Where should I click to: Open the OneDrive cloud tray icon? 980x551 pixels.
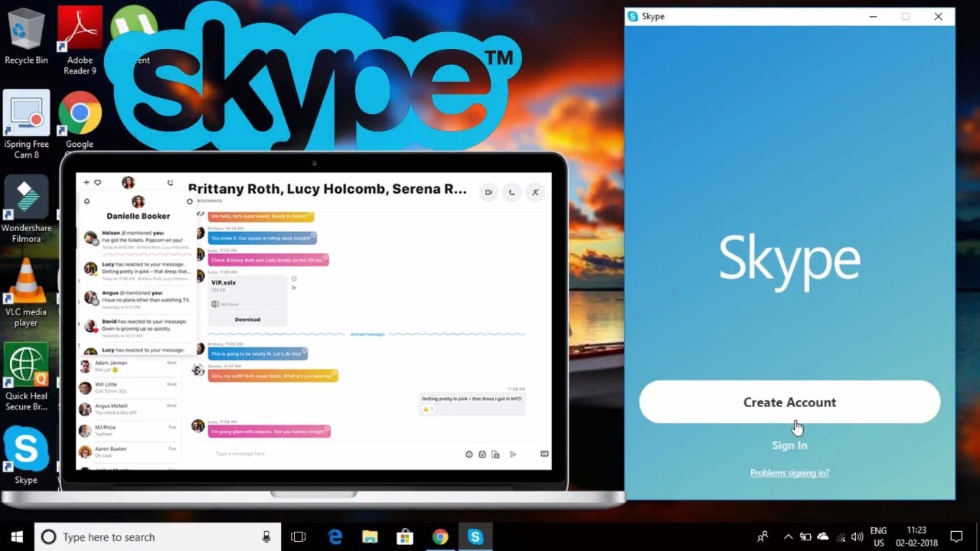coord(823,536)
